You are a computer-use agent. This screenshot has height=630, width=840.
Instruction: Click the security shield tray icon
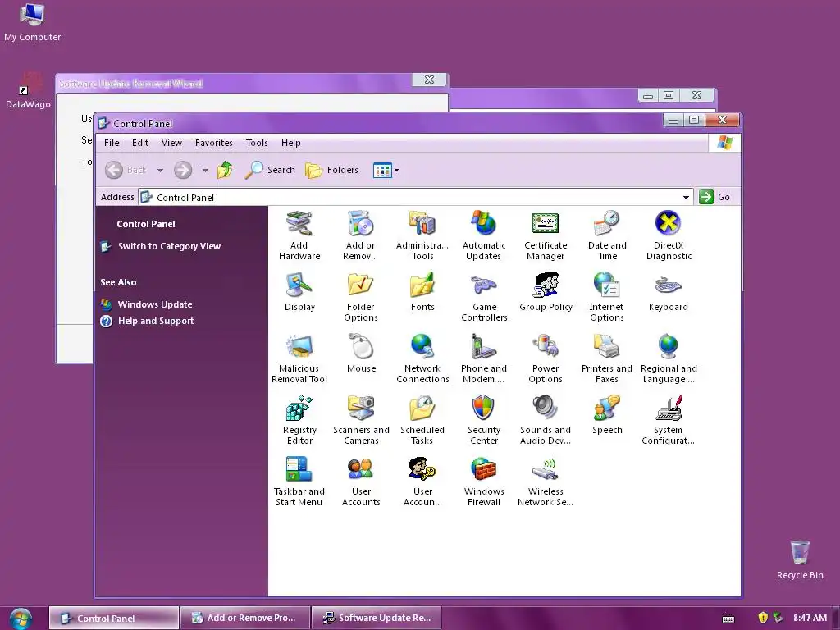point(763,618)
